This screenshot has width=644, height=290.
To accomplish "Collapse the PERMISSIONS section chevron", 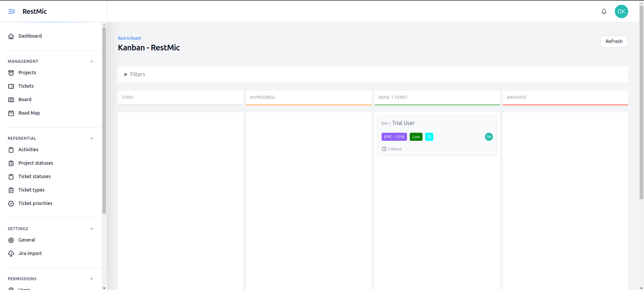I will click(92, 279).
